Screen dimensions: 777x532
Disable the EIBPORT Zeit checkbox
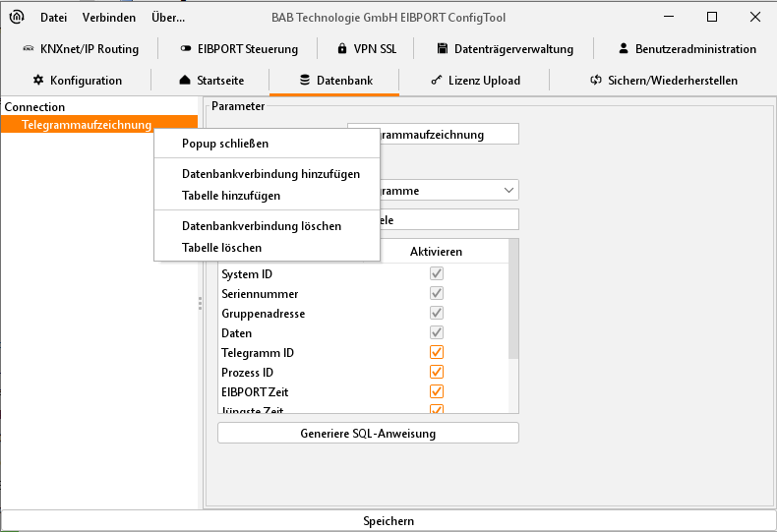(437, 392)
